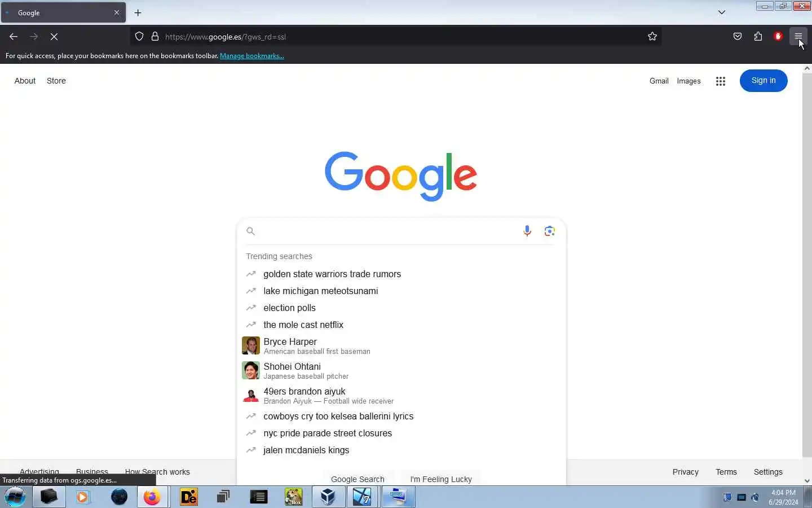Select nyc pride parade street closures
Image resolution: width=812 pixels, height=508 pixels.
click(x=401, y=433)
